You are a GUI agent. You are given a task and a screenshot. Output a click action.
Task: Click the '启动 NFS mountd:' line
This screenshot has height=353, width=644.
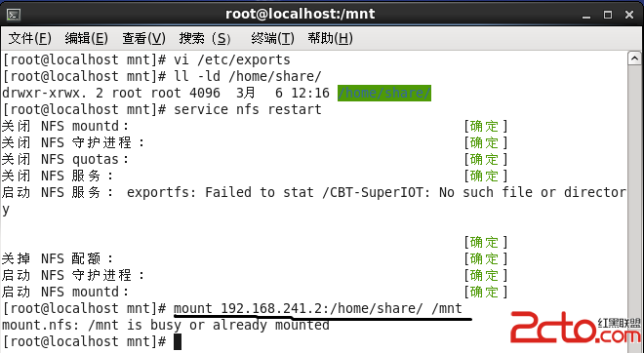(65, 292)
